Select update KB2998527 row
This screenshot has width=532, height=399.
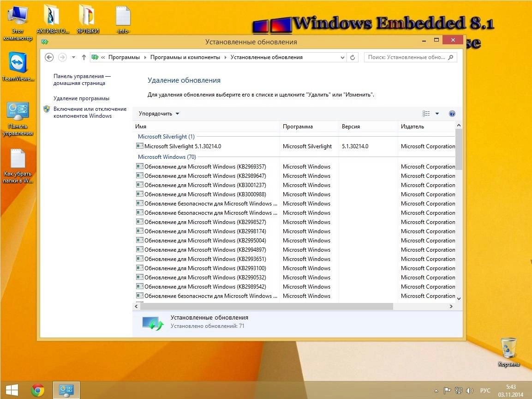(x=294, y=222)
